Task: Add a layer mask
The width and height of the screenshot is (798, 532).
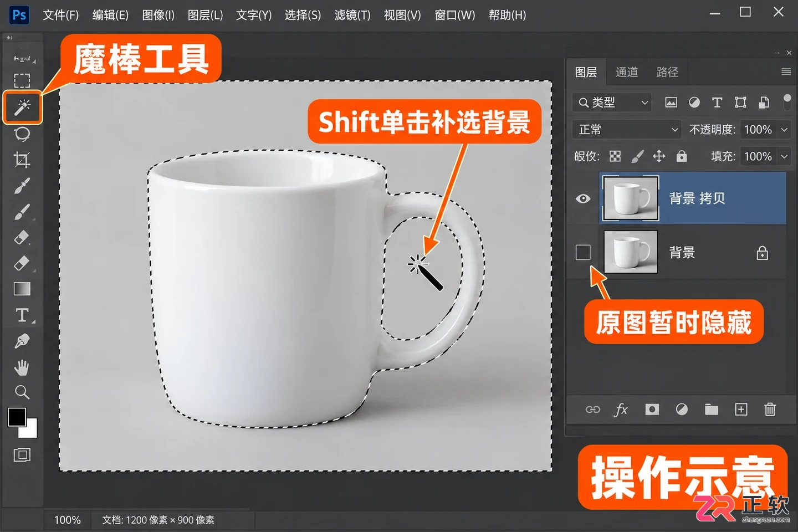Action: [652, 410]
